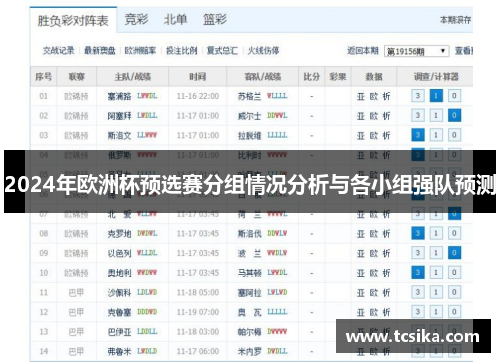Toggle pick 1 for row 02 阿塞拜
This screenshot has width=500, height=362.
tap(436, 116)
